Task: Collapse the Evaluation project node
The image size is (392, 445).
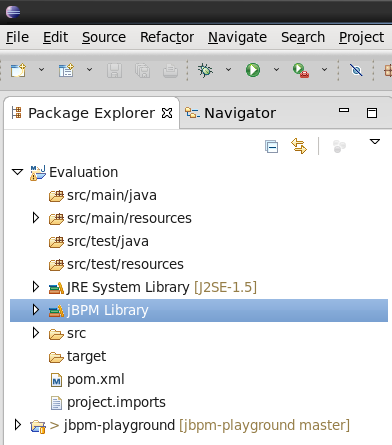Action: 17,172
